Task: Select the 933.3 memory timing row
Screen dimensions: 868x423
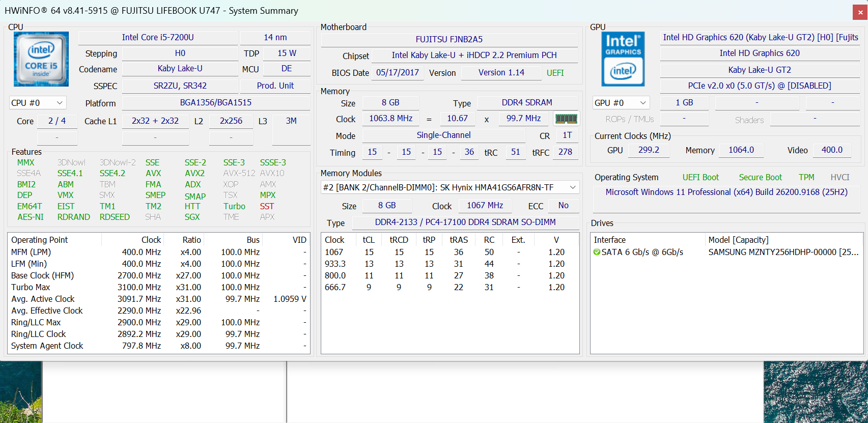Action: coord(450,264)
